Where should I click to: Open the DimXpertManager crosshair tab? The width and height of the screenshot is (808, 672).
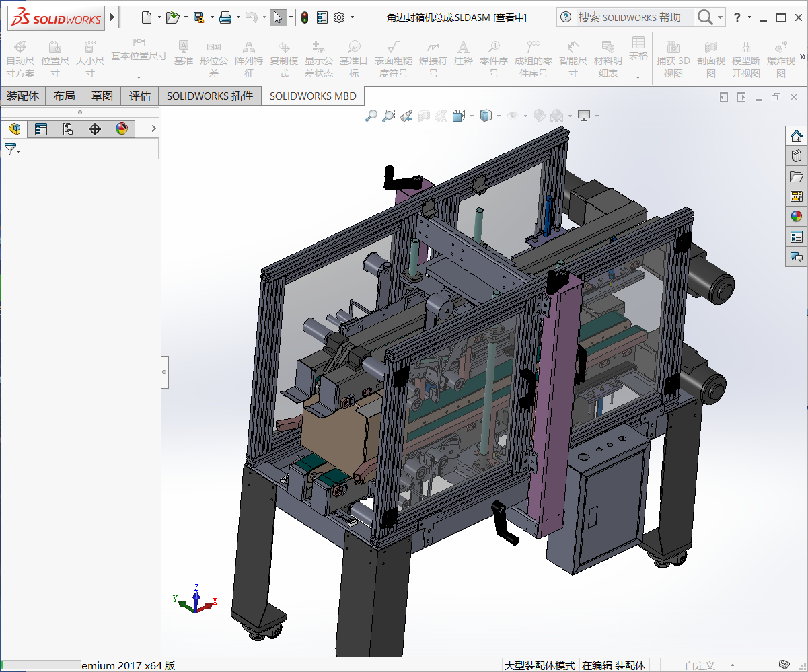point(95,129)
